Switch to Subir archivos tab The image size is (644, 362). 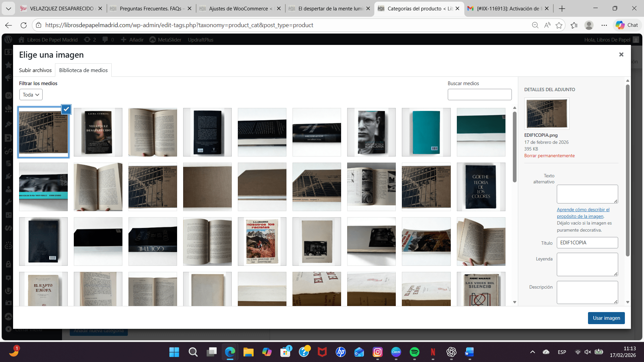(35, 70)
